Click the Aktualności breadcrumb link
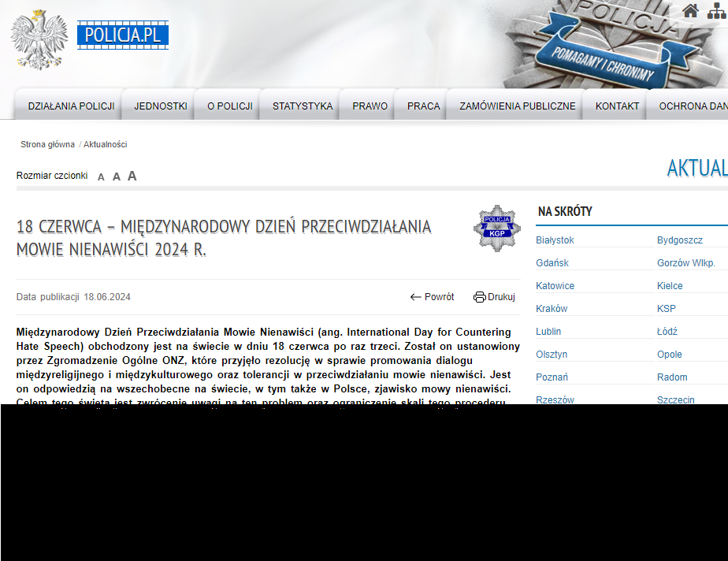 (105, 145)
